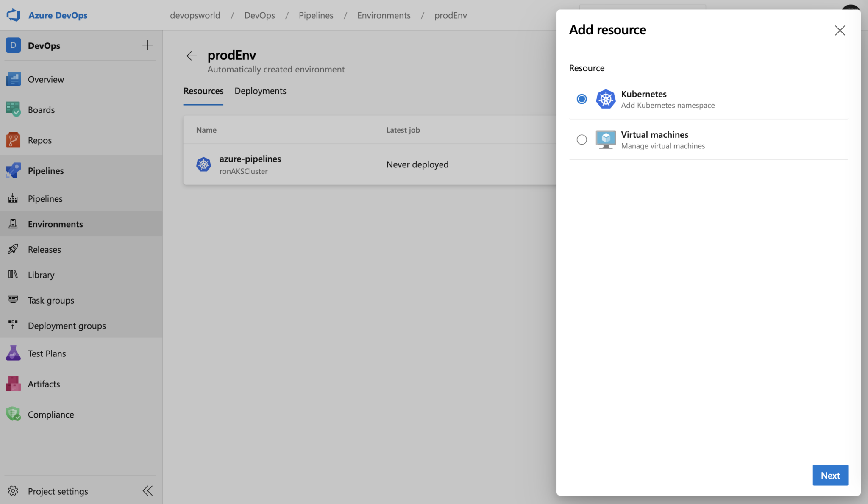
Task: Click the Environments breadcrumb link
Action: click(x=384, y=15)
